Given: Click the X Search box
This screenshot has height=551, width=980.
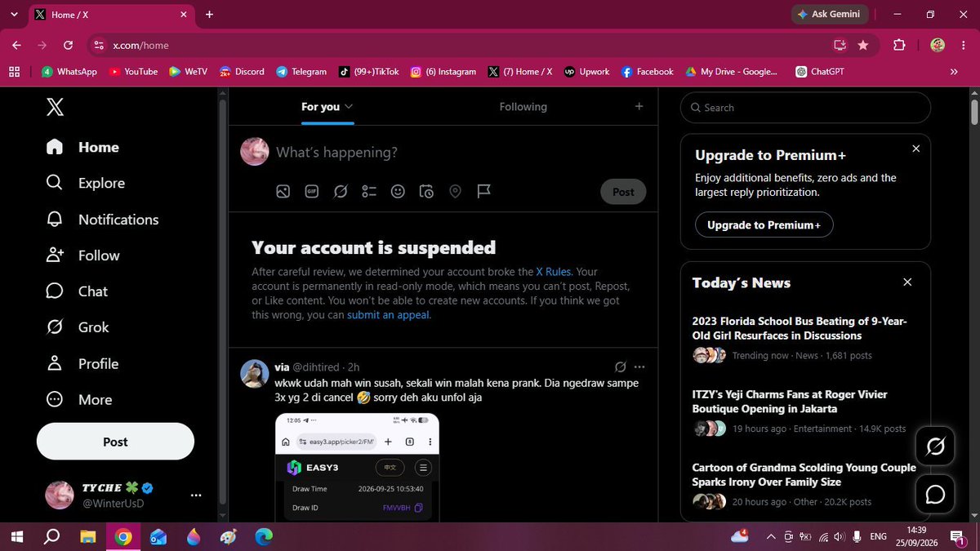Looking at the screenshot, I should click(805, 108).
